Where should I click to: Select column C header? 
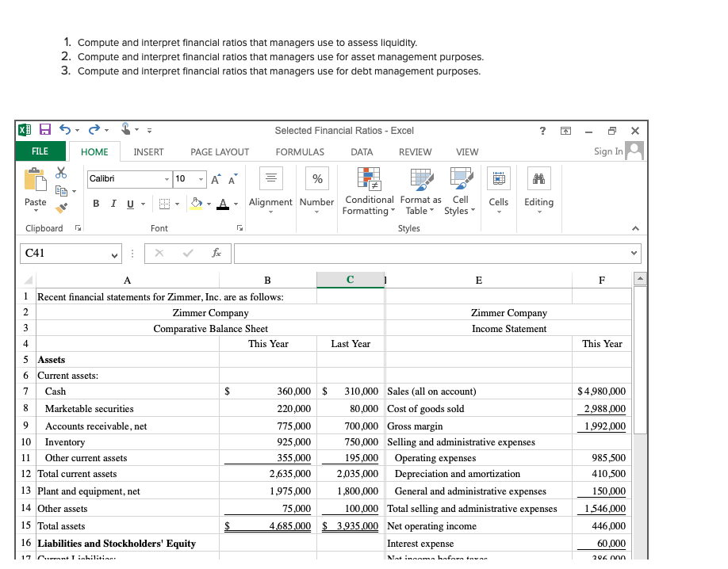350,280
